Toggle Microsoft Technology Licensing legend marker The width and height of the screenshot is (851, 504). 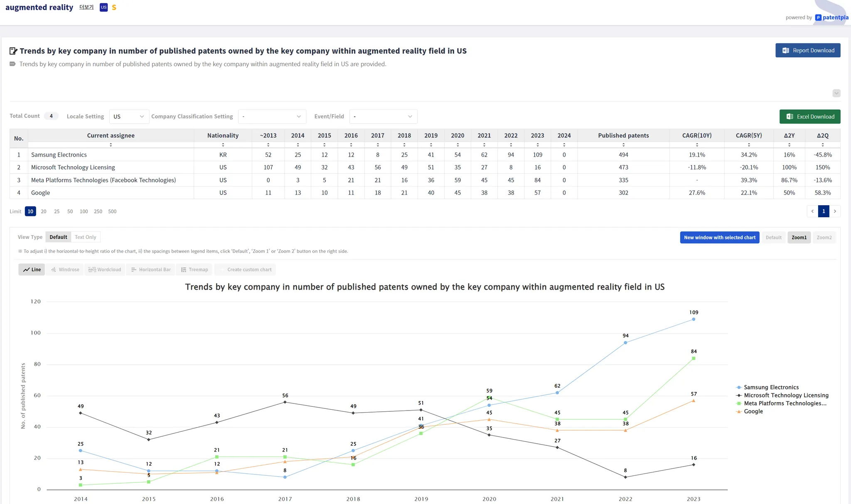pyautogui.click(x=739, y=396)
